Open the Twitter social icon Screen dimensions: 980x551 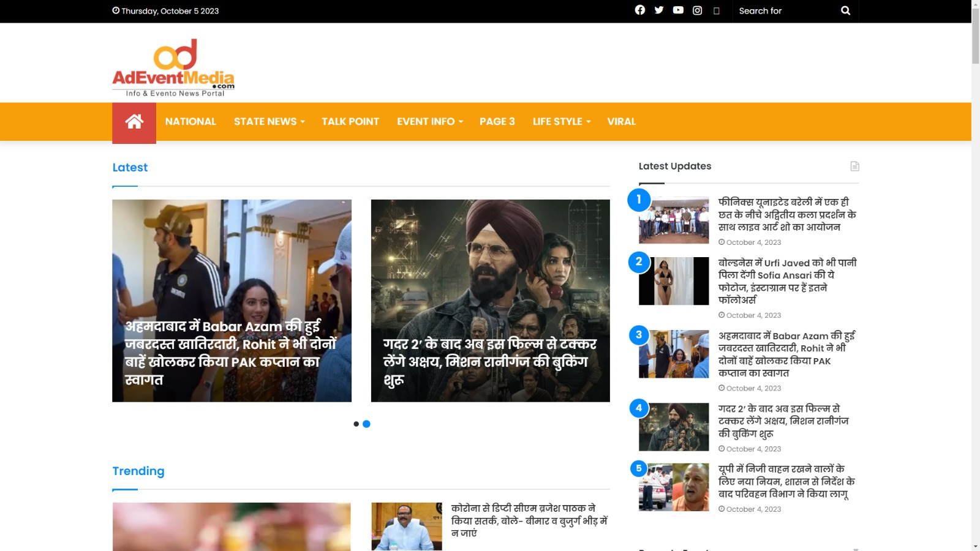click(659, 10)
